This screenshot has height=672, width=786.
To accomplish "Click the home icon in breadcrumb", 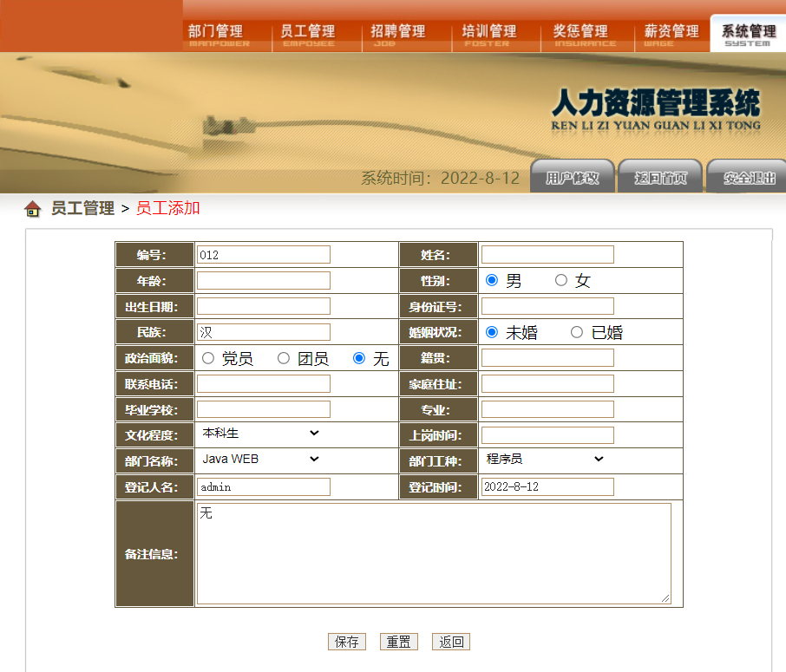I will 33,208.
